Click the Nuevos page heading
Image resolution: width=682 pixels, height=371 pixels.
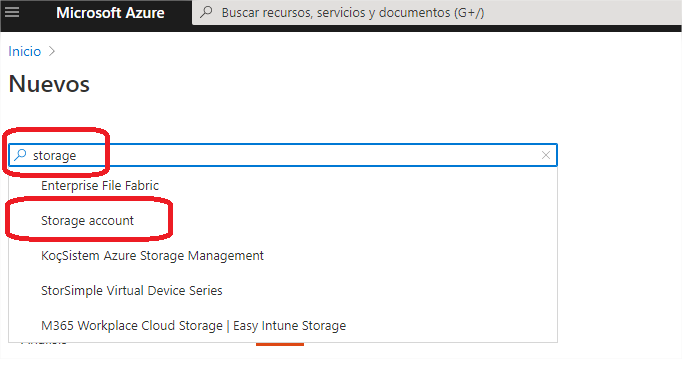(x=49, y=84)
